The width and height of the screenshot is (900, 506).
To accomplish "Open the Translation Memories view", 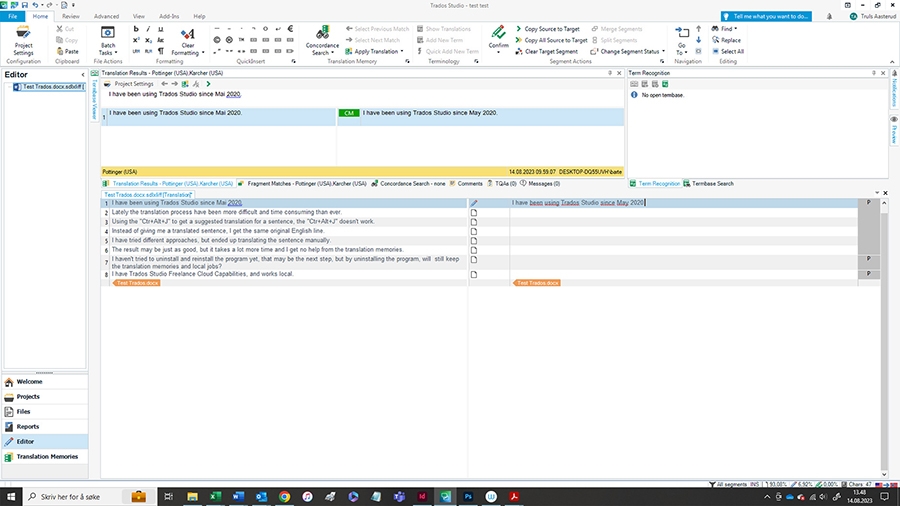I will 45,457.
